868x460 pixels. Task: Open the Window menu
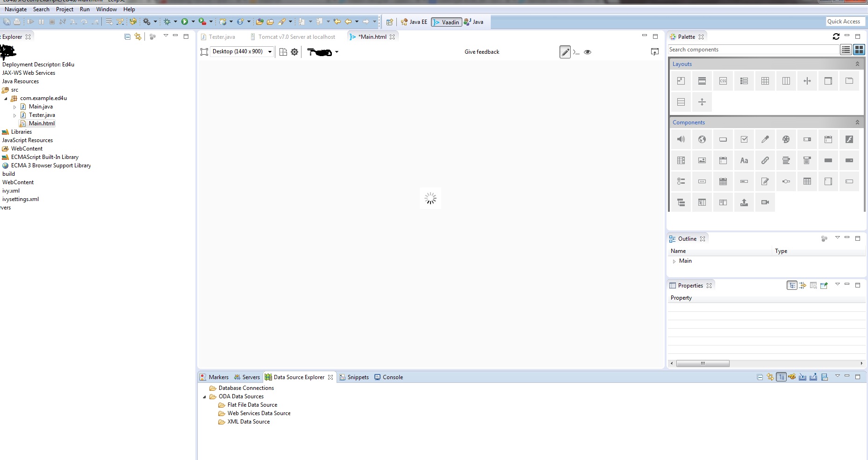click(107, 9)
